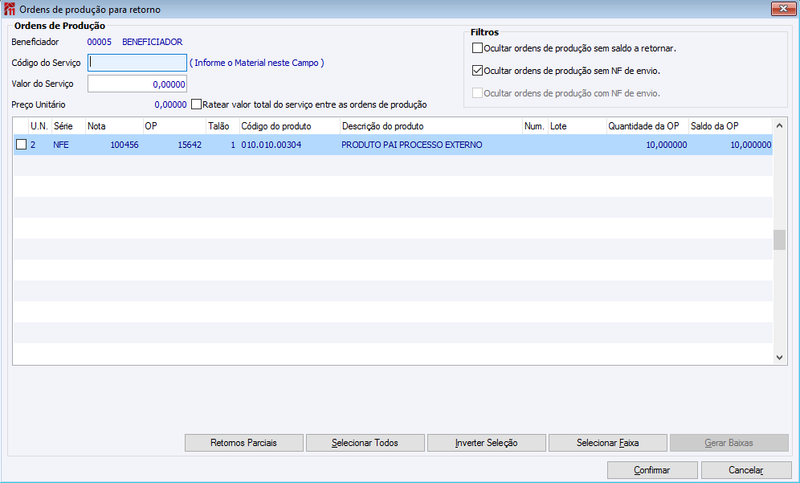Confirm the production orders dialog
Screen dimensions: 800x483
click(652, 470)
